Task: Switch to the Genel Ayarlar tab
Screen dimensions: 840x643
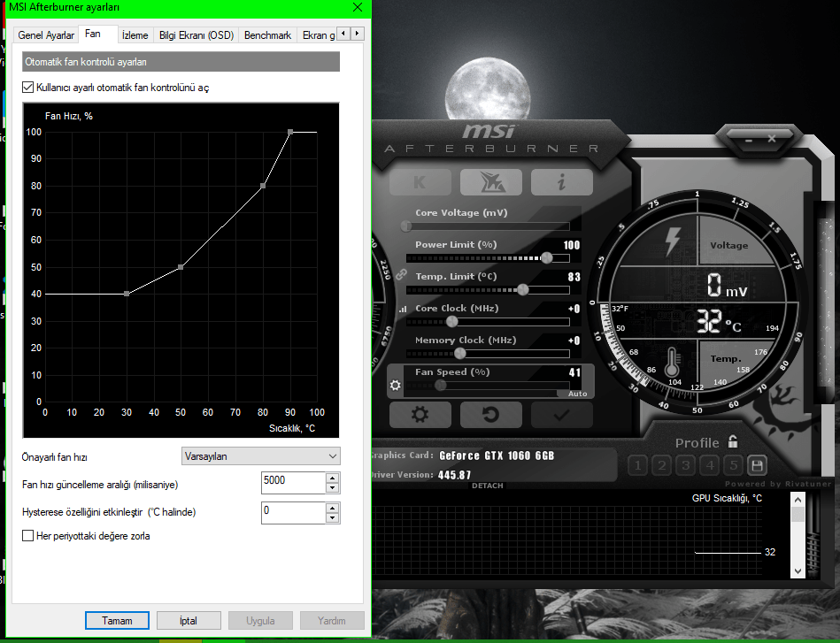Action: [46, 34]
